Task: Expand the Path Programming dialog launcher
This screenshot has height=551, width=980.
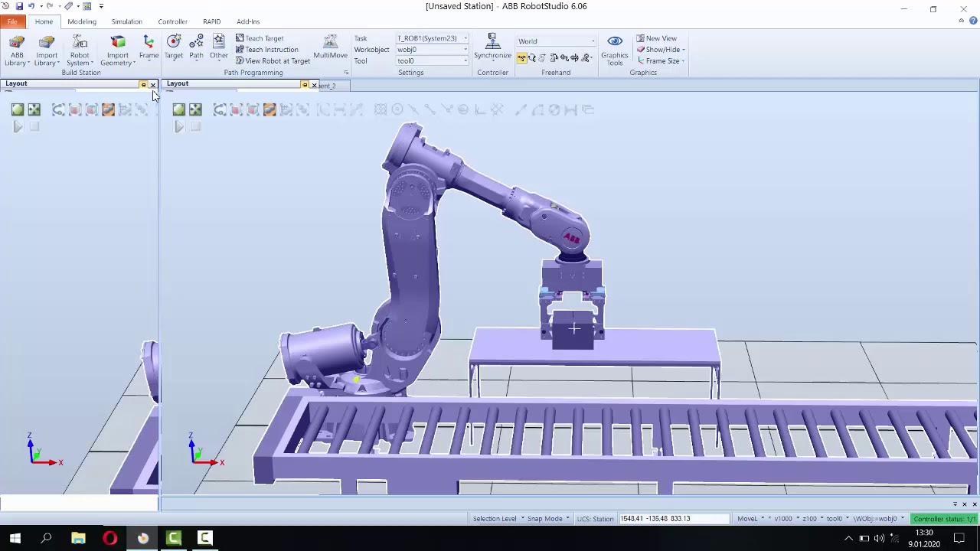Action: [346, 73]
